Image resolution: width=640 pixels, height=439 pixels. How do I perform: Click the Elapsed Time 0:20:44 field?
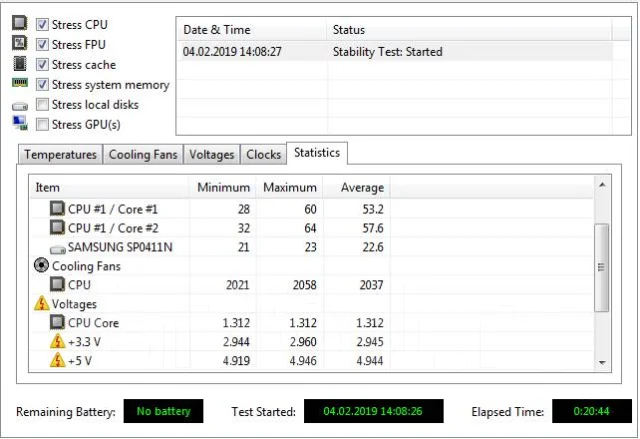point(592,411)
